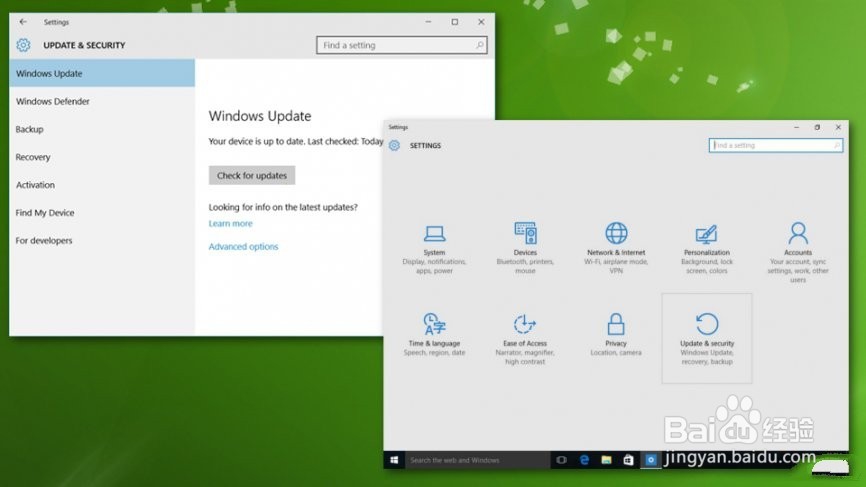Click the Check for updates button

click(x=252, y=175)
